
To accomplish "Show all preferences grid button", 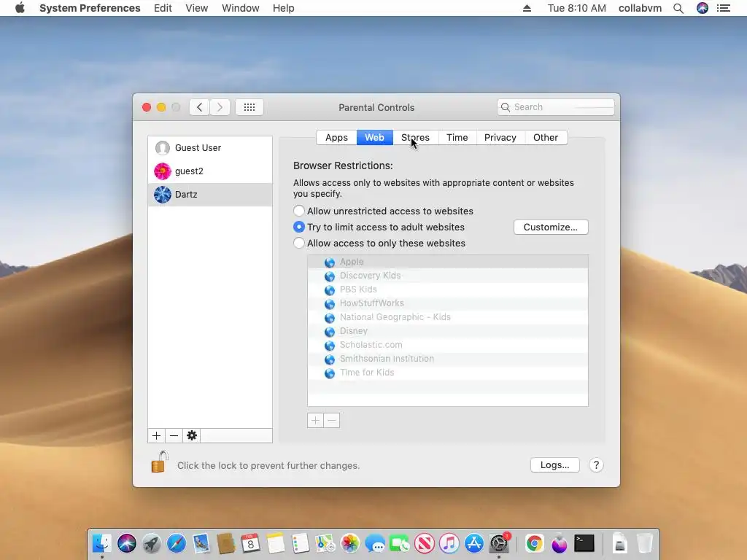I will click(x=249, y=107).
